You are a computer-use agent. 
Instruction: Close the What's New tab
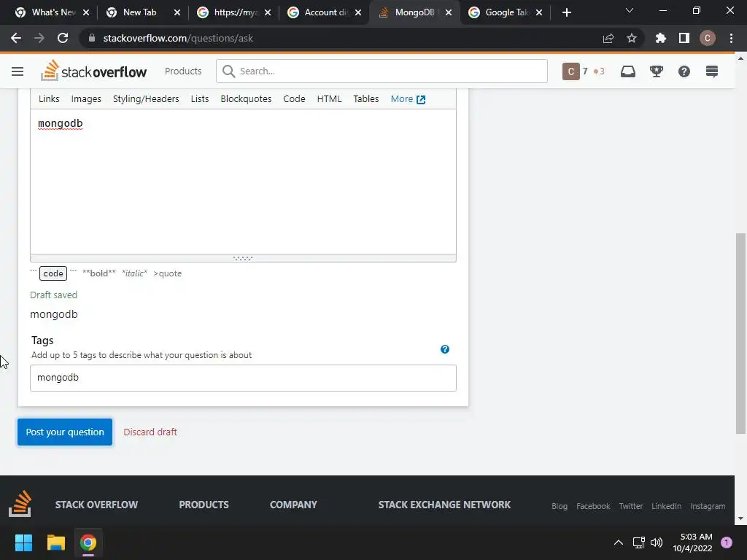(86, 12)
